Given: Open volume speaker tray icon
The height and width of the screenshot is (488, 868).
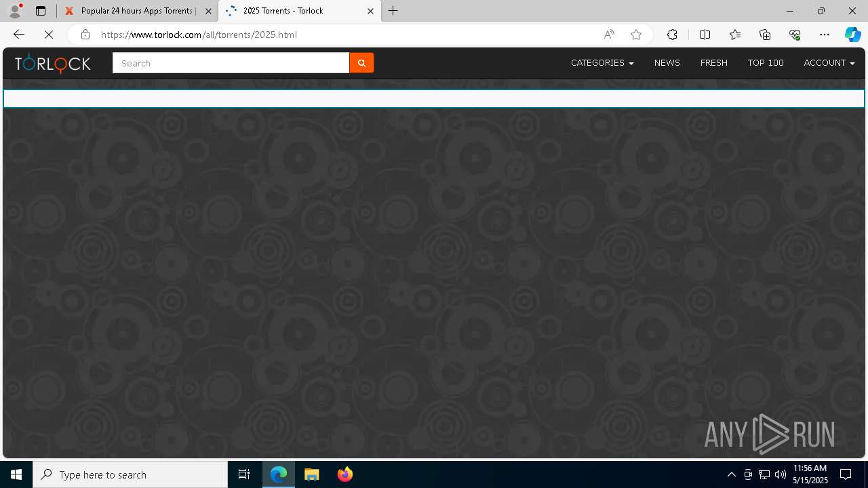Looking at the screenshot, I should pos(781,474).
